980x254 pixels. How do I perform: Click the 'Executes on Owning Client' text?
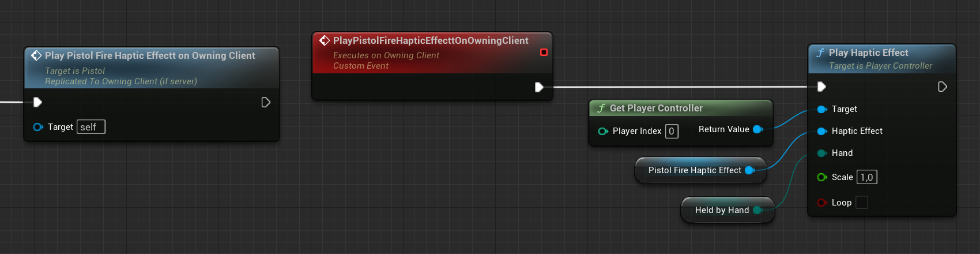(386, 55)
